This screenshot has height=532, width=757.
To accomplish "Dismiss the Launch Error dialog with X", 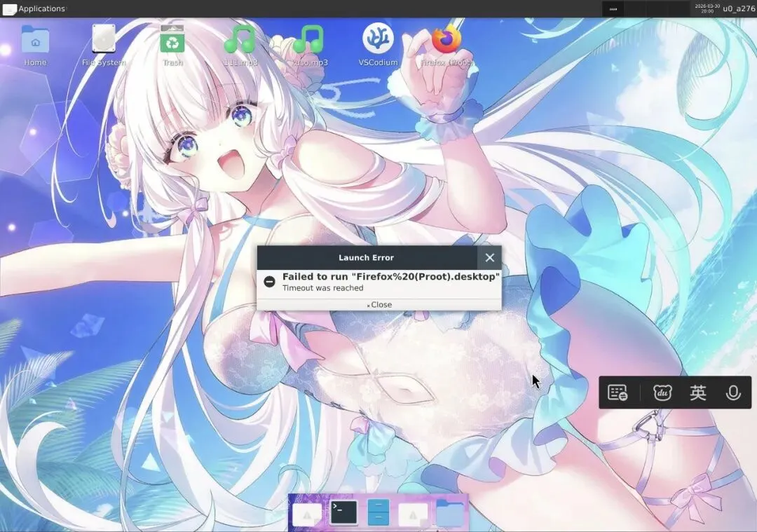I will 489,258.
